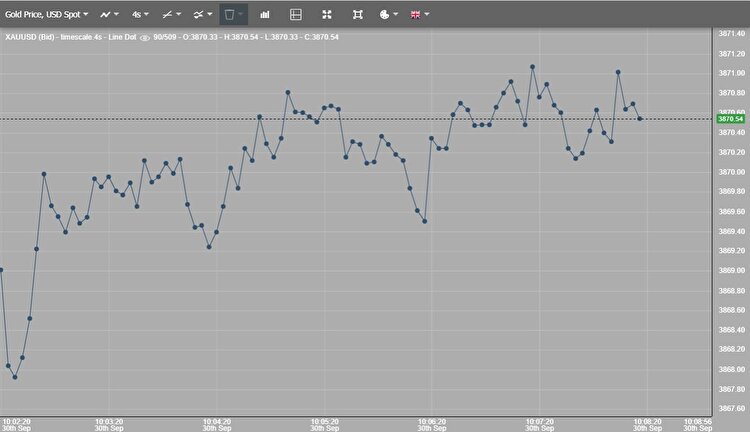Click the green 3870.54 current price tag
Screen dimensions: 750x432
click(x=730, y=119)
